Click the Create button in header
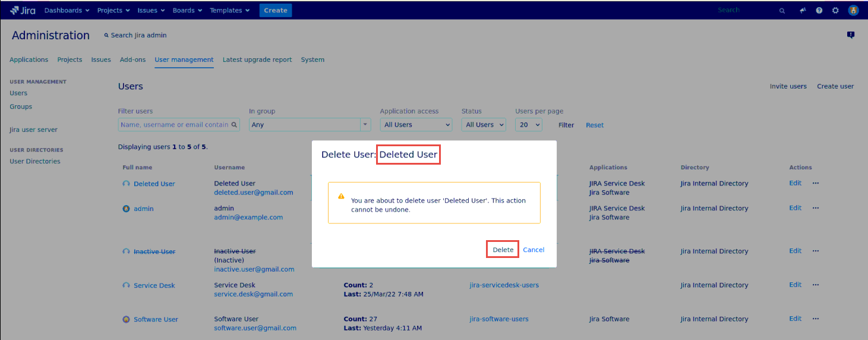This screenshot has height=340, width=868. tap(275, 10)
